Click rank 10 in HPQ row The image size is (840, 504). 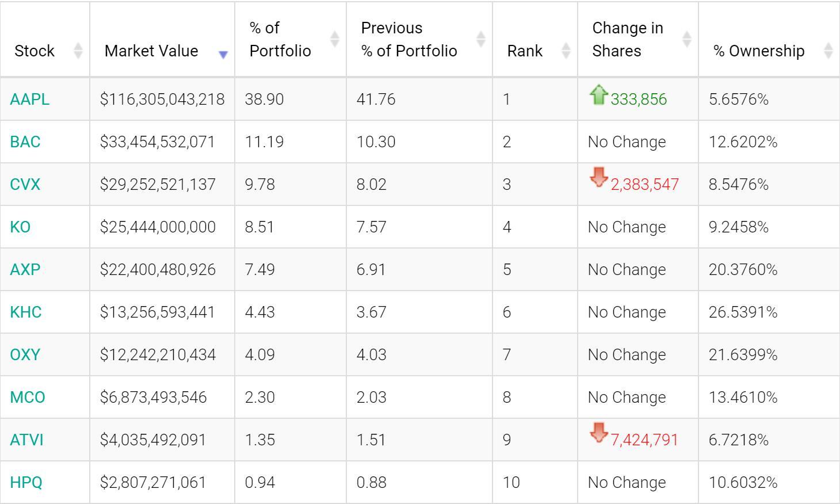click(511, 482)
